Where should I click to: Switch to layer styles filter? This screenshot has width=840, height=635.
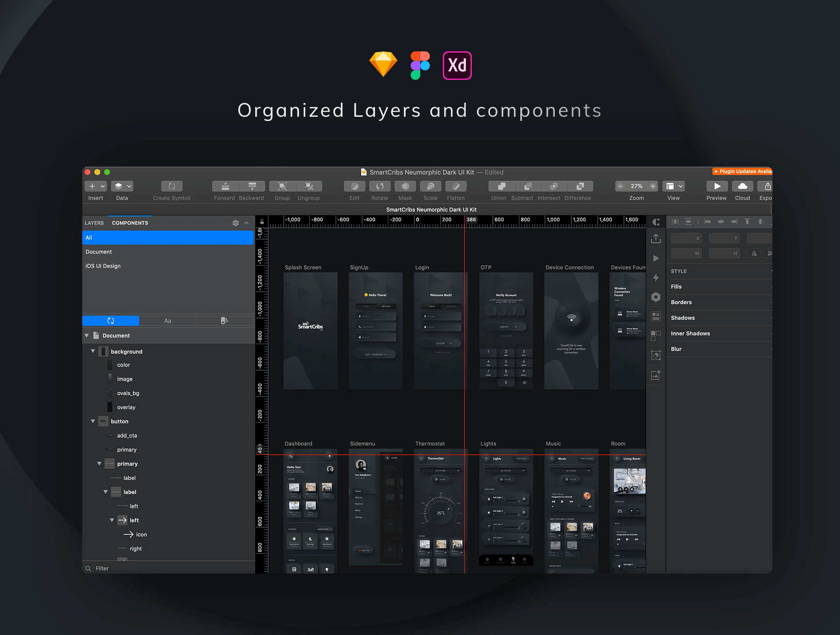[x=224, y=321]
